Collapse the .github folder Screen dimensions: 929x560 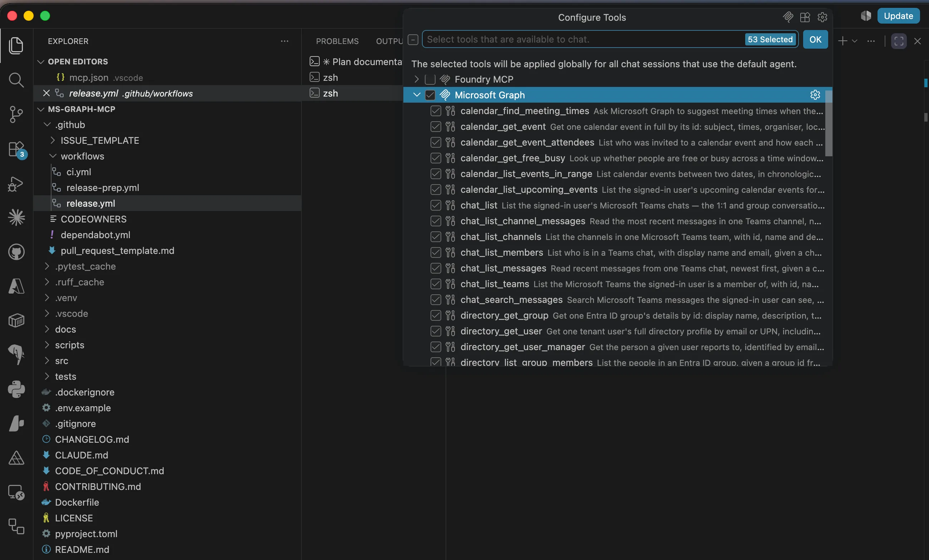coord(47,125)
